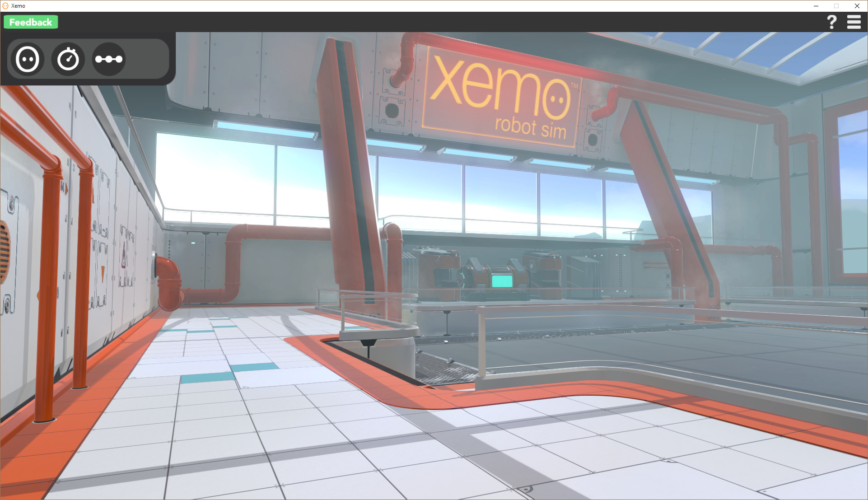Select the joint linkage icon in toolbar
Screen dimensions: 868x500
[109, 59]
